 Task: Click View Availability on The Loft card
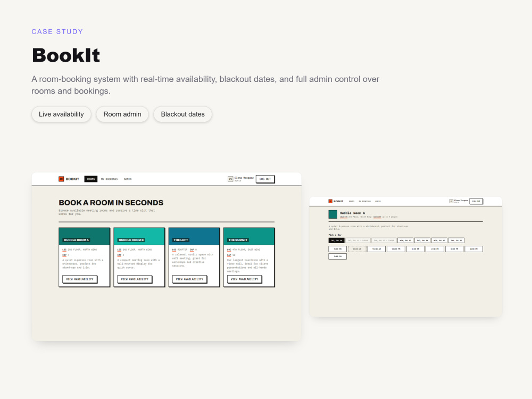click(x=190, y=279)
